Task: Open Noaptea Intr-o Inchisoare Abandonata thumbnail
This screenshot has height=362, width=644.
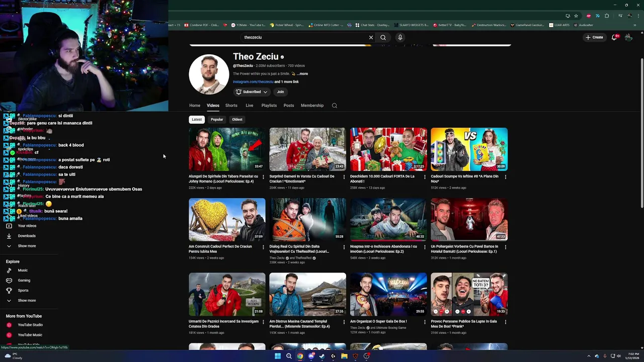Action: 388,220
